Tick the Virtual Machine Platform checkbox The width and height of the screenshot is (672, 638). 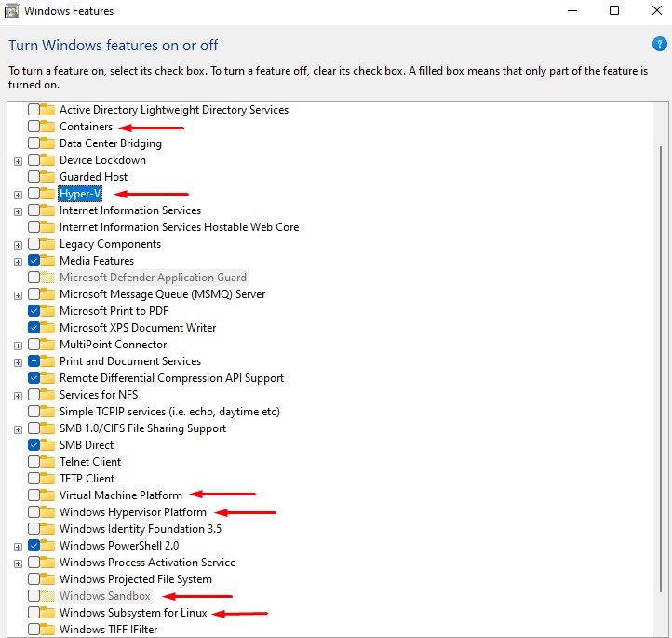34,495
